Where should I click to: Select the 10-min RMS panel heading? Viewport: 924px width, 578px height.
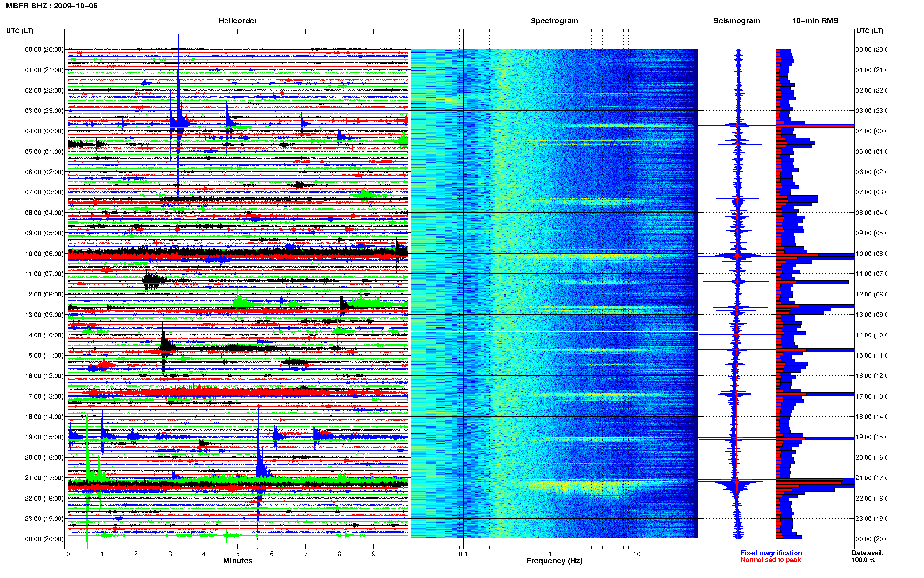point(815,21)
